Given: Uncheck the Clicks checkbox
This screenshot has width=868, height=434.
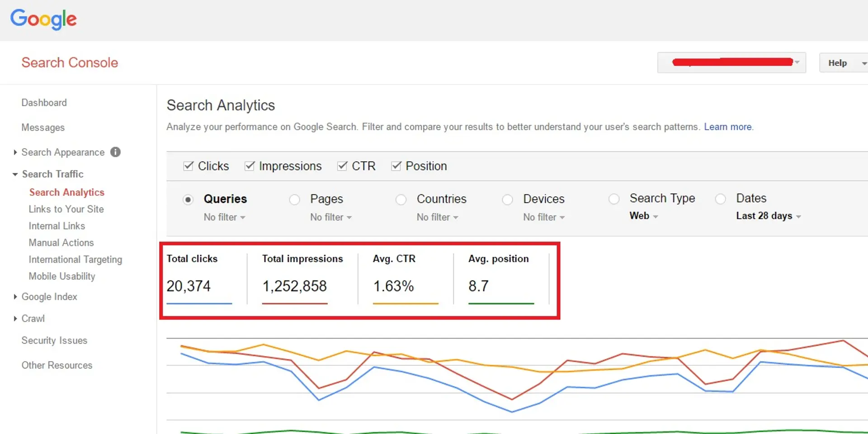Looking at the screenshot, I should (189, 166).
